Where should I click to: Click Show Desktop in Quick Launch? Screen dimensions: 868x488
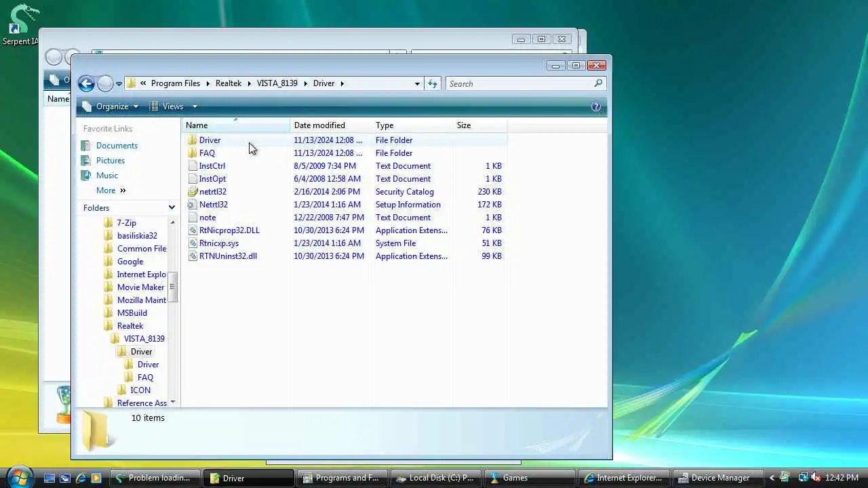point(50,478)
